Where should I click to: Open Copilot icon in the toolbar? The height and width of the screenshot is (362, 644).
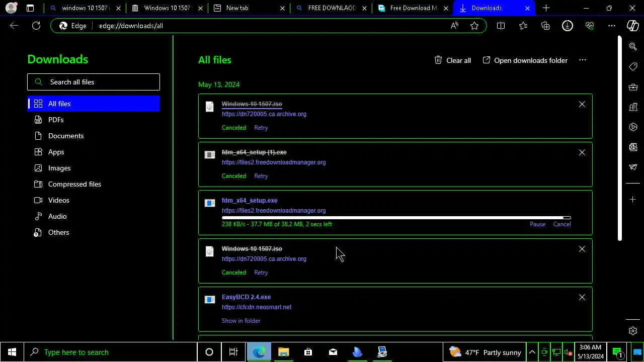point(633,26)
